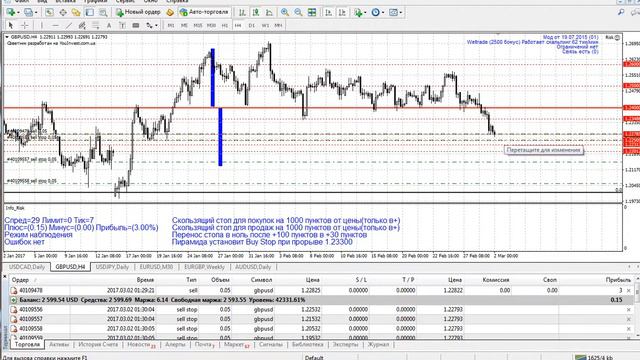Select the vertical line tool

click(x=41, y=25)
